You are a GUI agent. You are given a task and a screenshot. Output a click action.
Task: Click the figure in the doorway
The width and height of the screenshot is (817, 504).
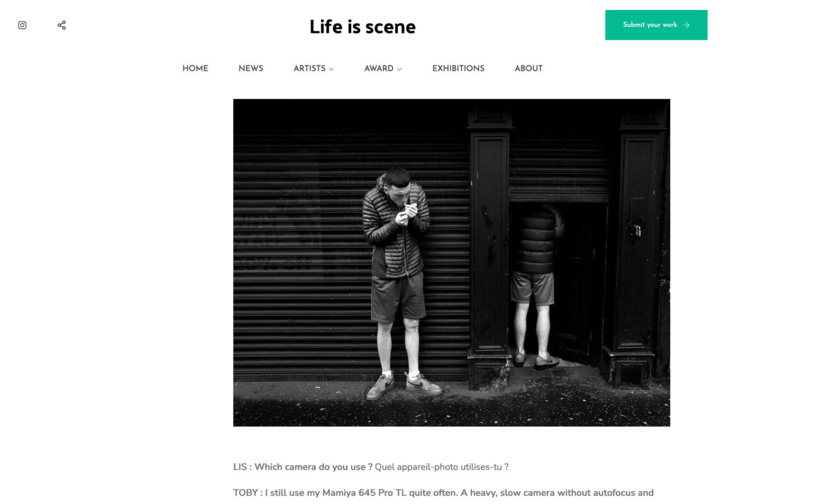pos(536,283)
